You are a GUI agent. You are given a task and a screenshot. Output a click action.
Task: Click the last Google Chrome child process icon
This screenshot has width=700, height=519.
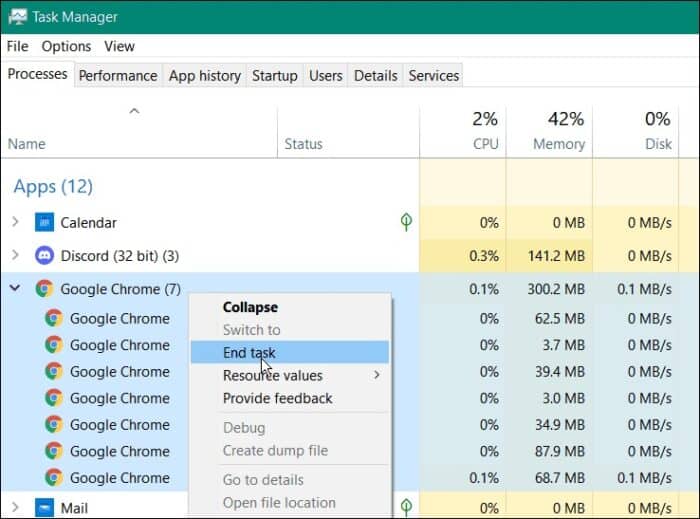pyautogui.click(x=54, y=478)
